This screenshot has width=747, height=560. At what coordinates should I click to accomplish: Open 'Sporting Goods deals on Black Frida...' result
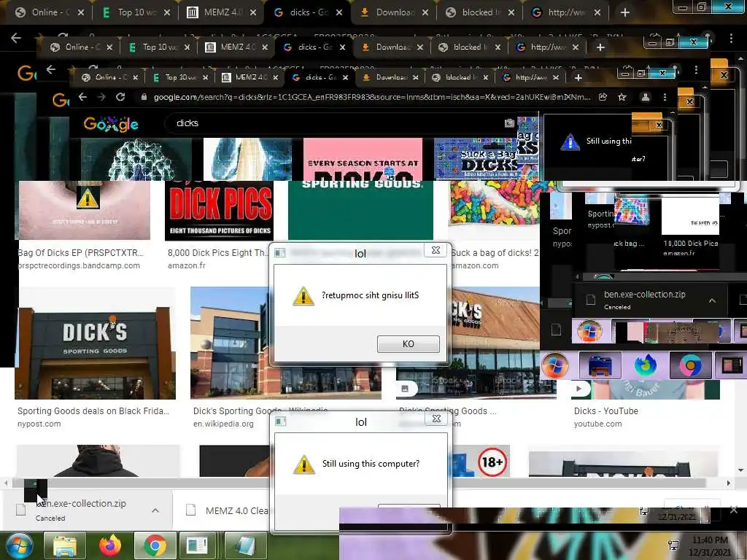pos(93,411)
